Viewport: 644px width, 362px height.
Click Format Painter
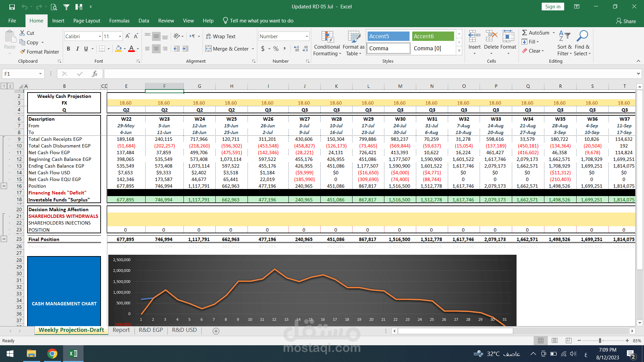(x=39, y=52)
